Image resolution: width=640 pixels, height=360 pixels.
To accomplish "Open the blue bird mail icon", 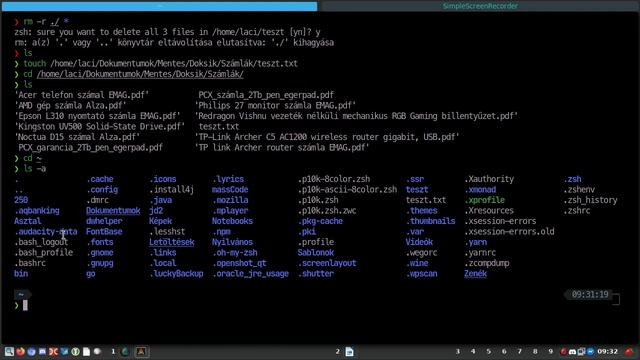I will click(64, 351).
